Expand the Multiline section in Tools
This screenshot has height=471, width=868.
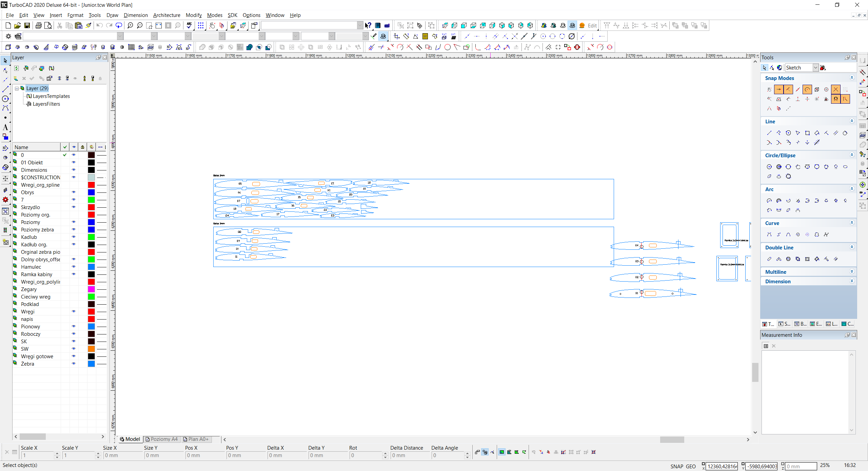tap(852, 272)
